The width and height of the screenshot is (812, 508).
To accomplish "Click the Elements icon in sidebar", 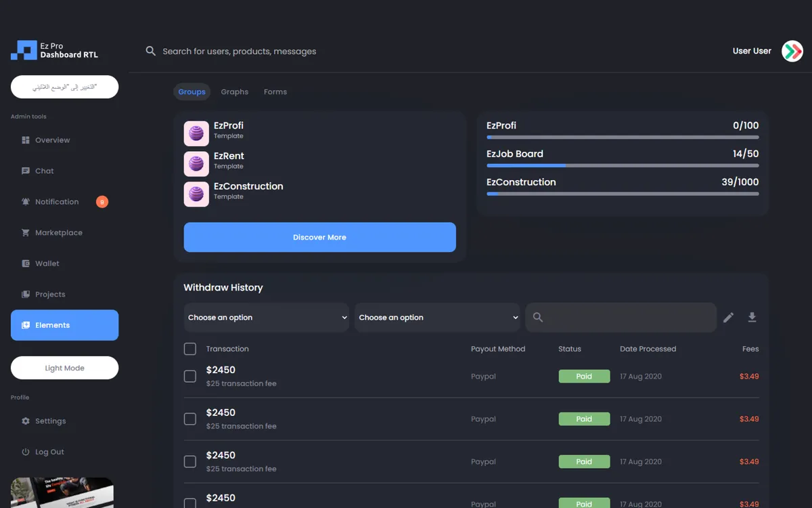I will click(x=26, y=325).
